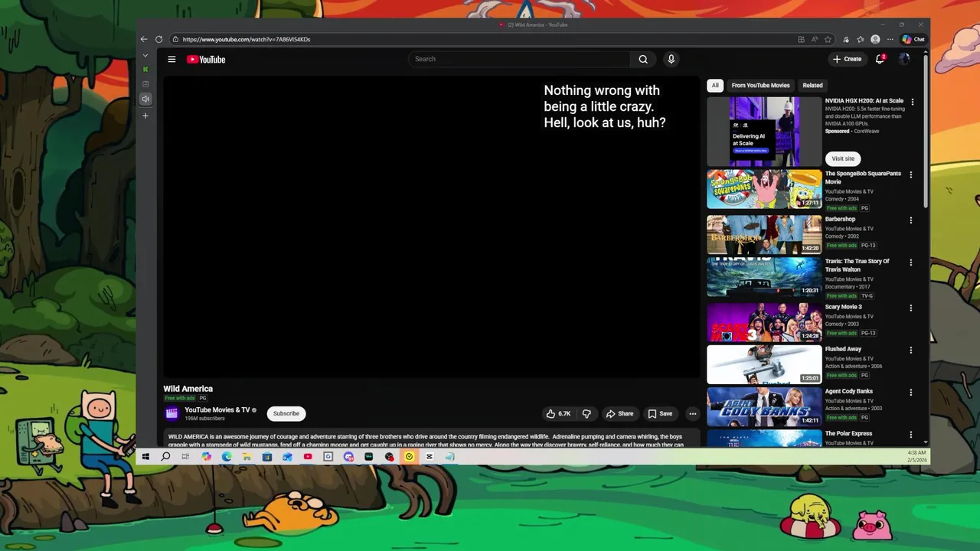Image resolution: width=980 pixels, height=551 pixels.
Task: Launch Microsoft Edge from the taskbar
Action: [x=227, y=457]
